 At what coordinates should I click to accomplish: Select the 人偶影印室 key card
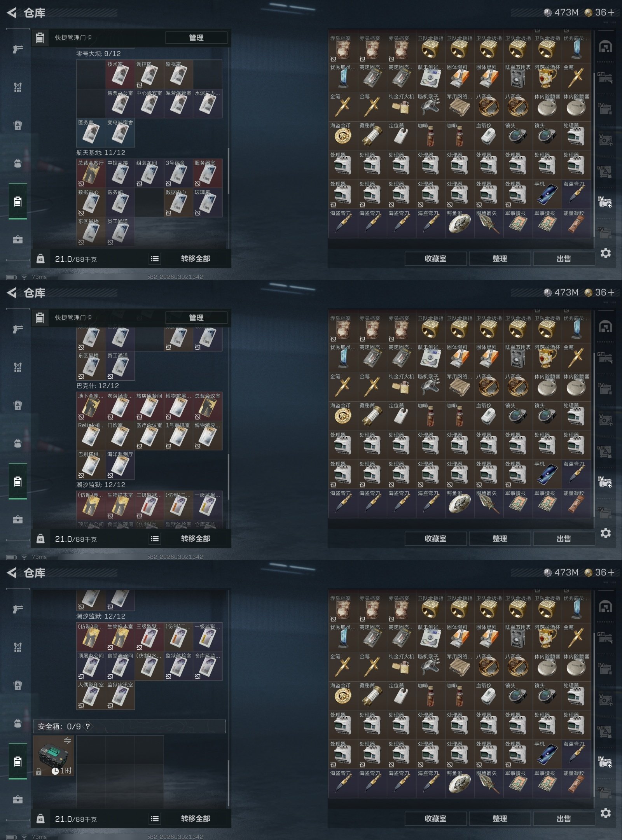tap(91, 695)
